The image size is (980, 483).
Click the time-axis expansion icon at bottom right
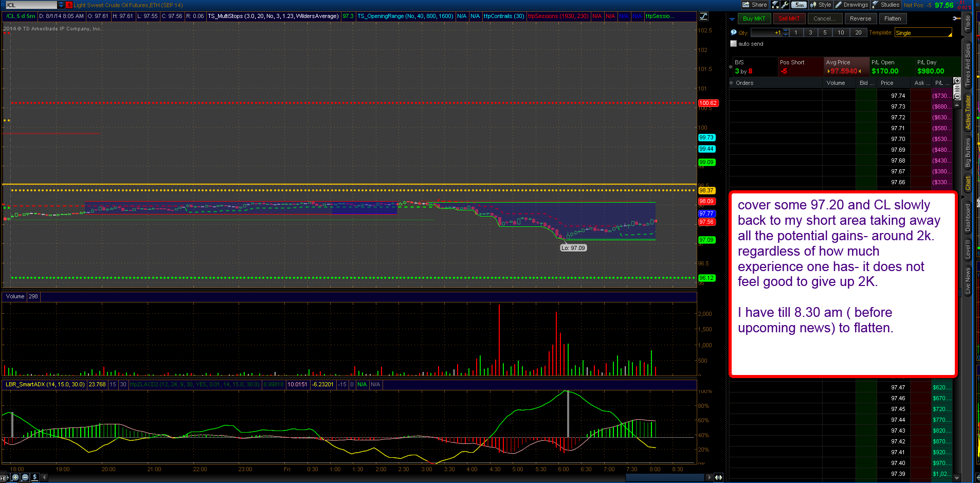tap(718, 477)
